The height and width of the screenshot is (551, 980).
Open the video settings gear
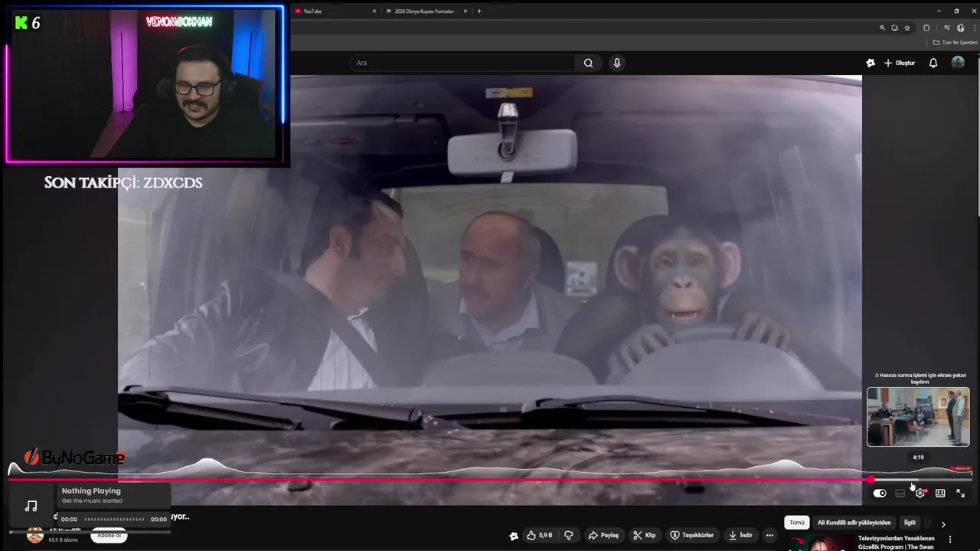coord(920,494)
